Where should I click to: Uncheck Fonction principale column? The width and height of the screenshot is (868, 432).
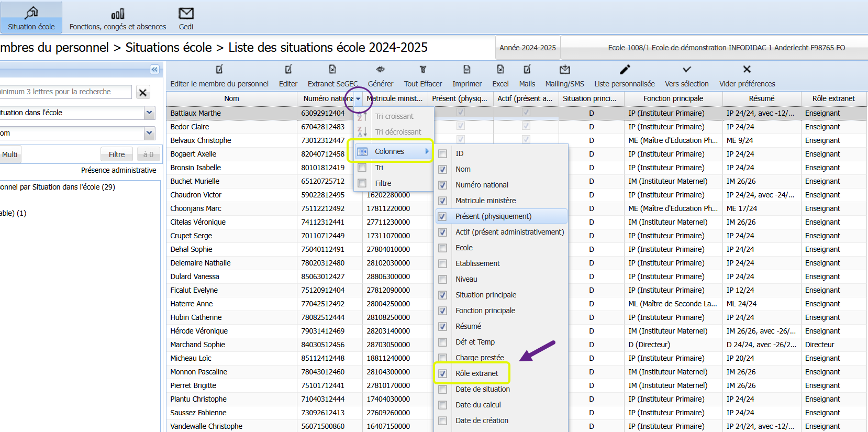pos(443,311)
